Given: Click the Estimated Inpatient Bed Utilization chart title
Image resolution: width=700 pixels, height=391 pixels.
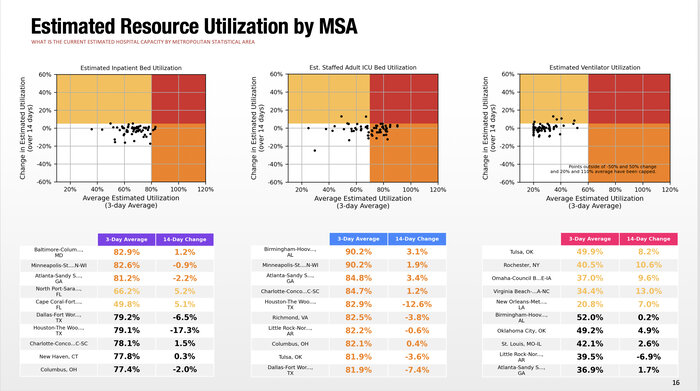Looking at the screenshot, I should coord(131,68).
